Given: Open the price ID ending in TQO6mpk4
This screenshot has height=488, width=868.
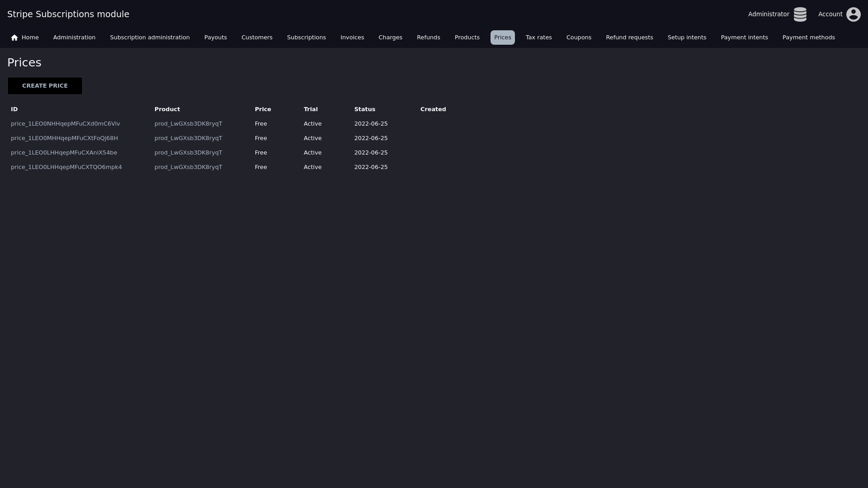Looking at the screenshot, I should (x=66, y=167).
